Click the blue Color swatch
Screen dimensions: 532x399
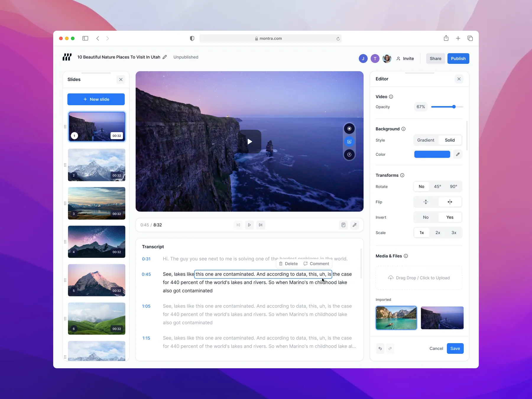(x=432, y=154)
